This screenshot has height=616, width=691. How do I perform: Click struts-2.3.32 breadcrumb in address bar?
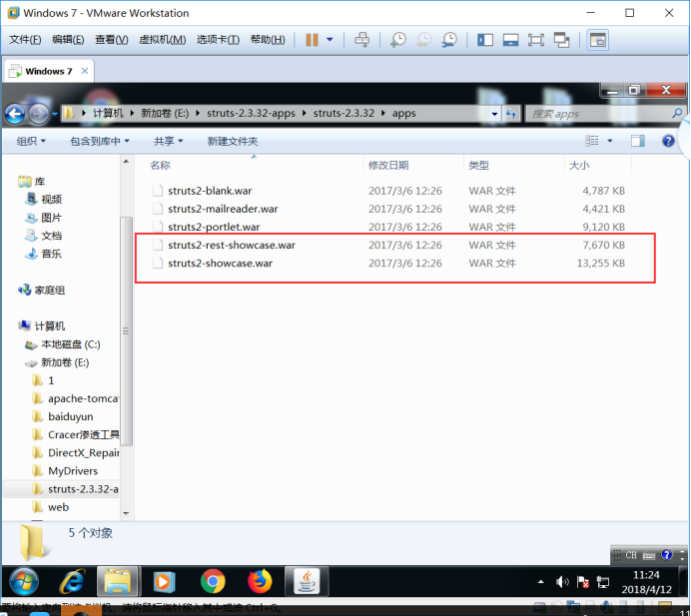point(344,113)
